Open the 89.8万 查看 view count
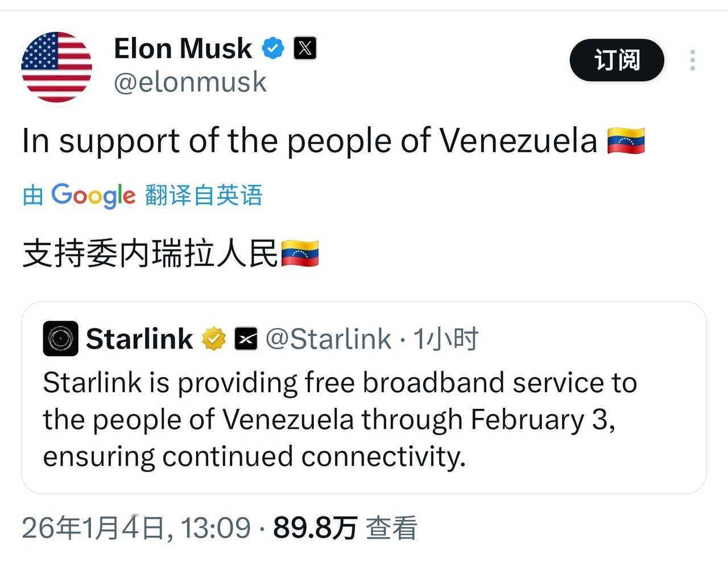The width and height of the screenshot is (728, 567). (345, 528)
